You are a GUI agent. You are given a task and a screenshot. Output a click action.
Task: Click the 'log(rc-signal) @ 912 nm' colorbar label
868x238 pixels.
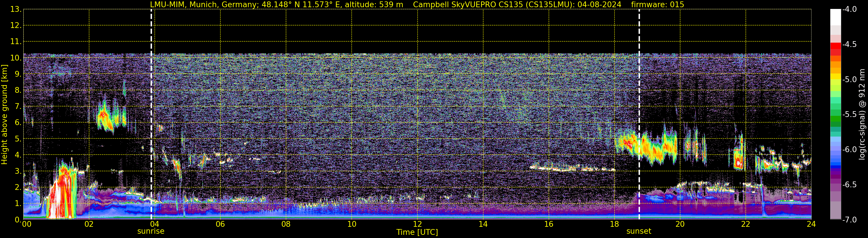(862, 114)
